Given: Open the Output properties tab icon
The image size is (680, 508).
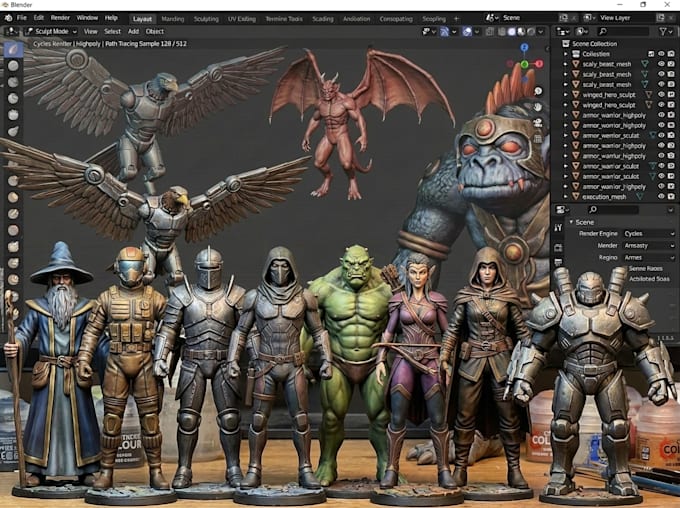Looking at the screenshot, I should (558, 262).
